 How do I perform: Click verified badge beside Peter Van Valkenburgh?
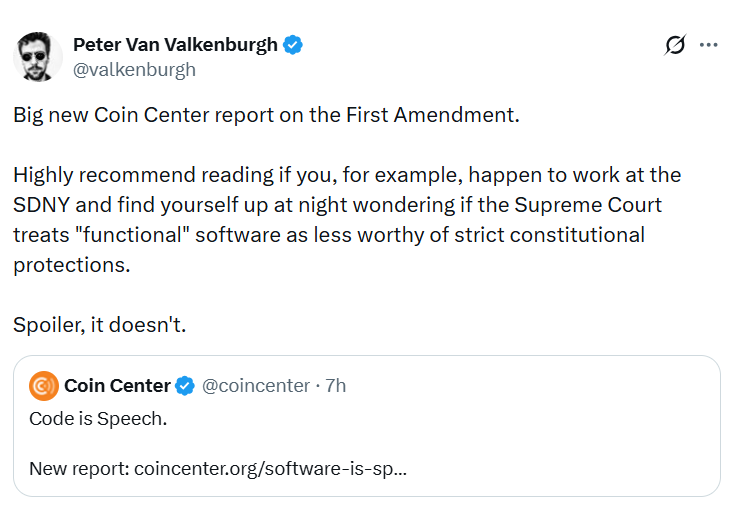pos(294,45)
